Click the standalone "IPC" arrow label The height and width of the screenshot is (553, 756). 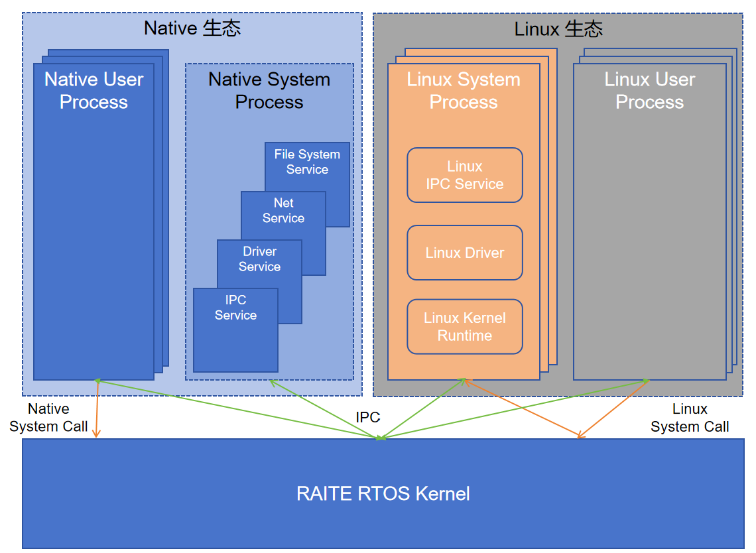pyautogui.click(x=368, y=417)
